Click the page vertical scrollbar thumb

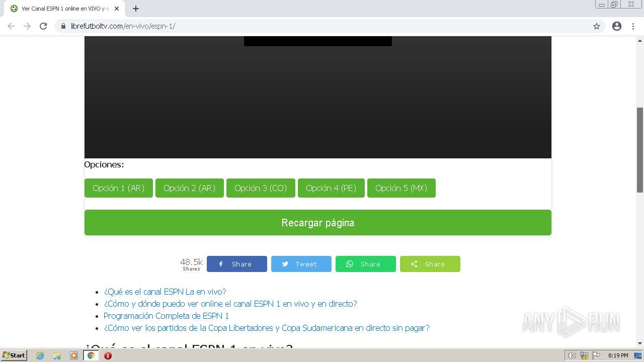pos(640,150)
